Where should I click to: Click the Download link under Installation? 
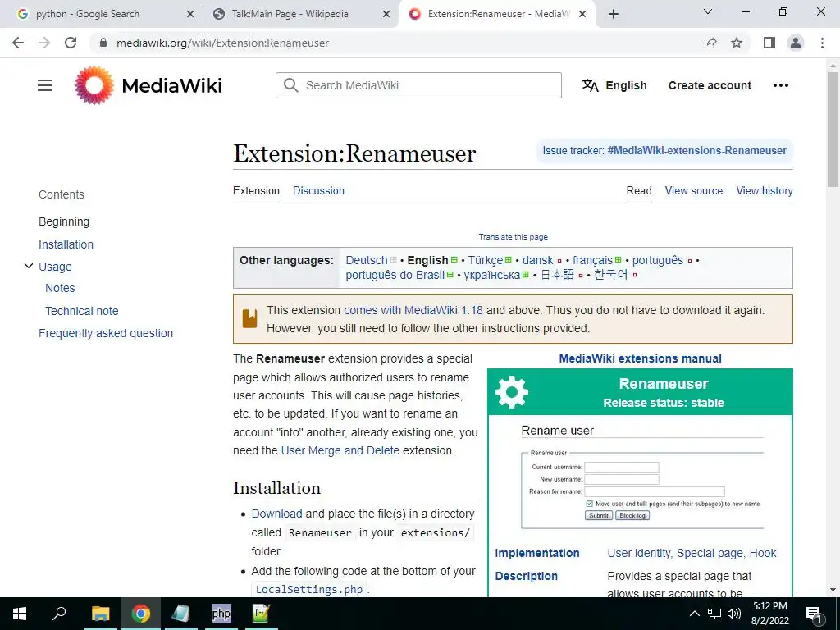(276, 514)
